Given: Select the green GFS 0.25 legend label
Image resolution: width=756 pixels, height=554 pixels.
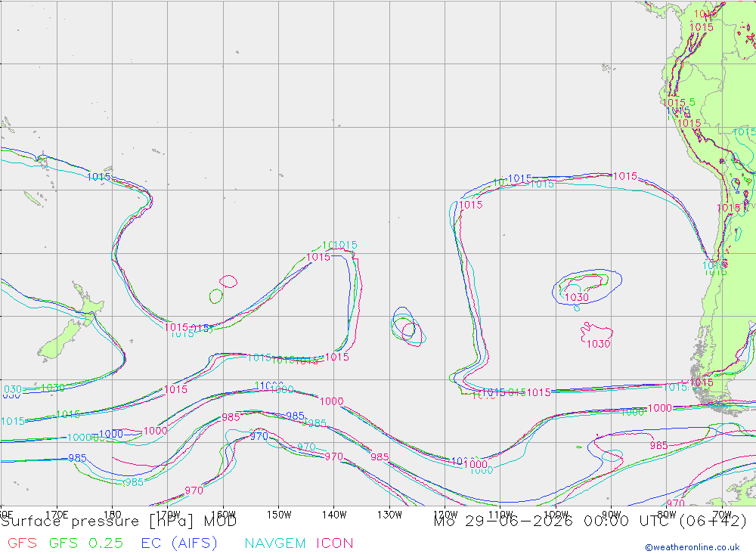Looking at the screenshot, I should (x=86, y=543).
